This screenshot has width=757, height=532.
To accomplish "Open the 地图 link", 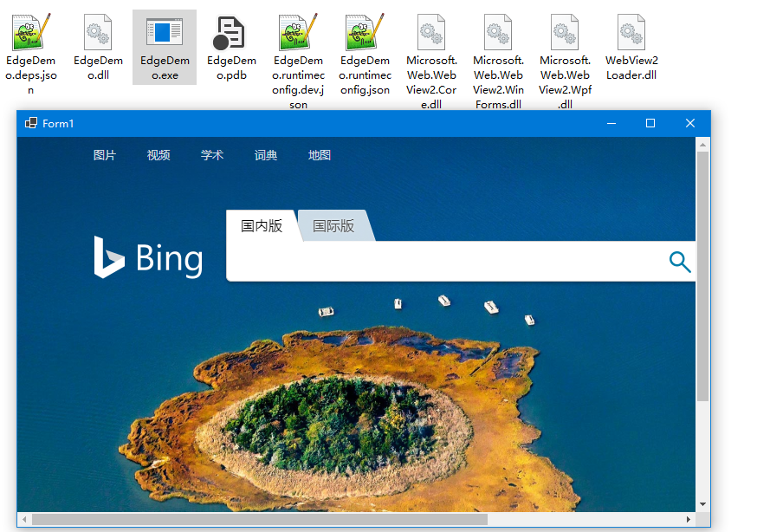I will click(x=319, y=155).
